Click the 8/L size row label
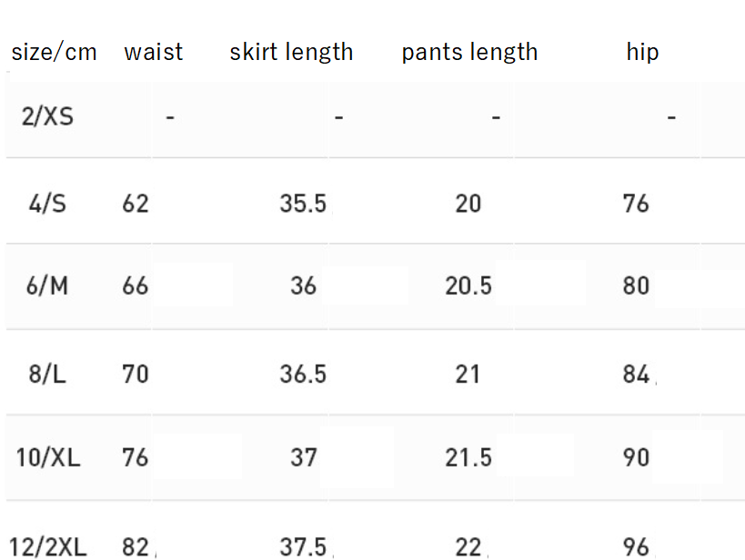This screenshot has width=745, height=560. (x=47, y=373)
